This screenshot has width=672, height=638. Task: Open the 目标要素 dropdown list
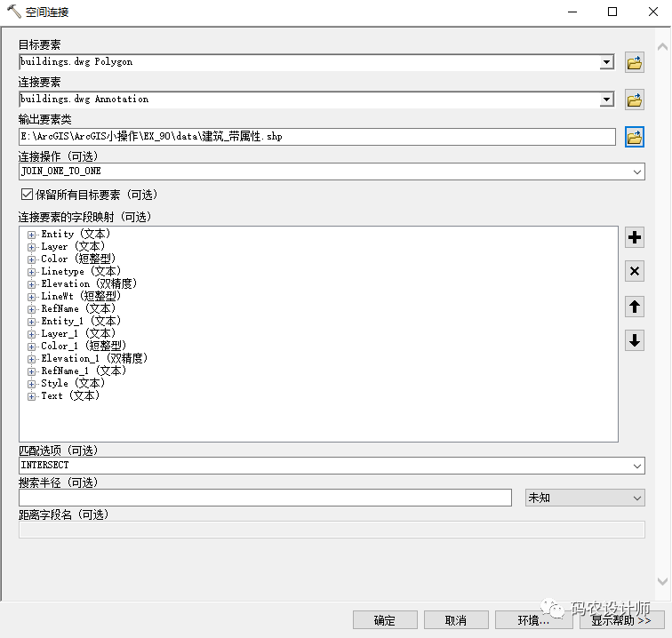(606, 62)
